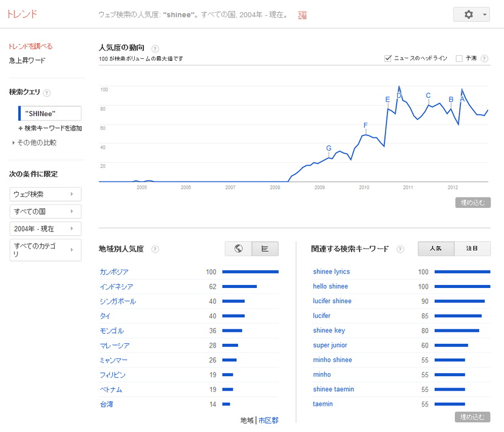This screenshot has height=432, width=504.
Task: Open ウェブ検索 filter dropdown
Action: click(46, 194)
